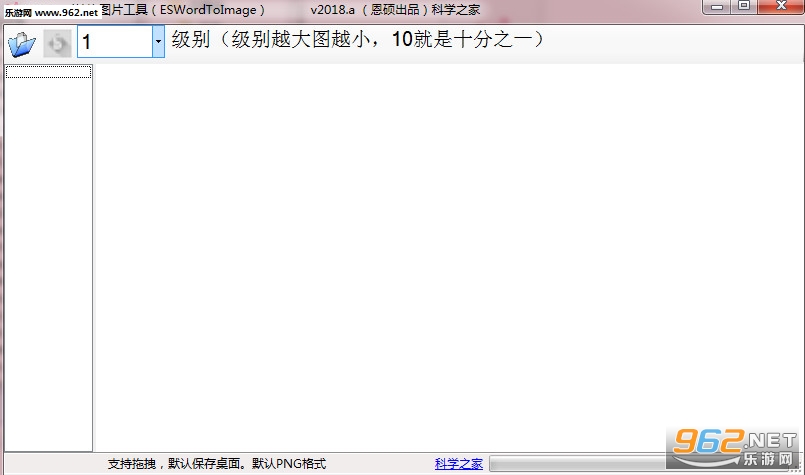Click the 级别 description label
Viewport: 805px width, 475px height.
click(x=358, y=40)
